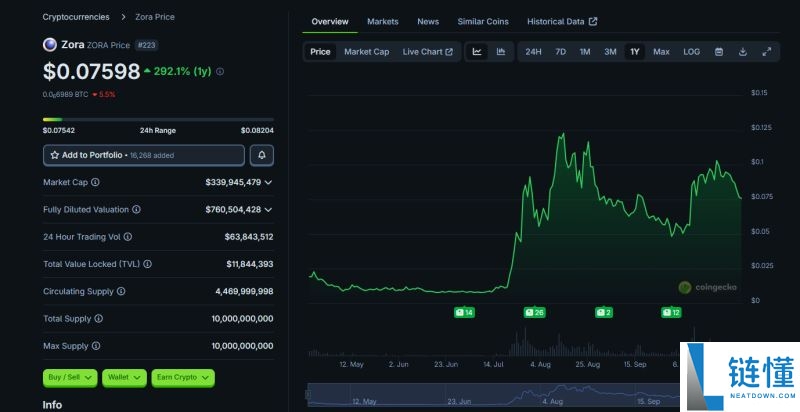Open the Buy / Sell dropdown
This screenshot has width=800, height=412.
pos(70,377)
